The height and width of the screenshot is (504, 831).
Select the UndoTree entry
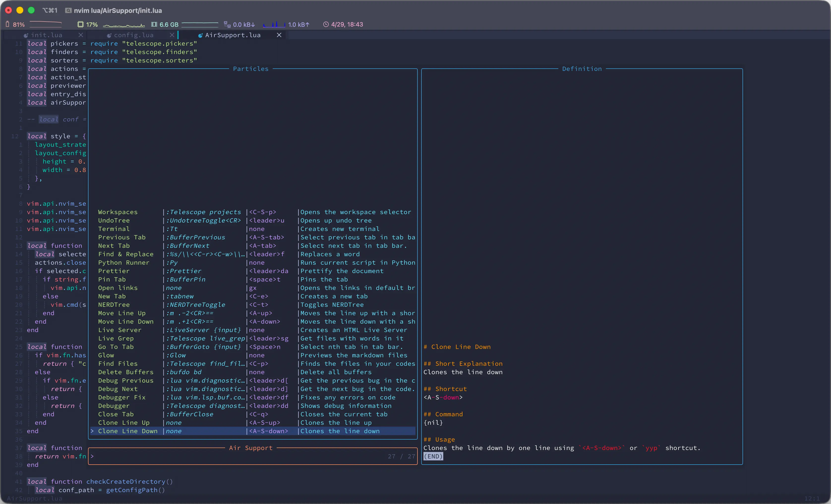click(253, 221)
